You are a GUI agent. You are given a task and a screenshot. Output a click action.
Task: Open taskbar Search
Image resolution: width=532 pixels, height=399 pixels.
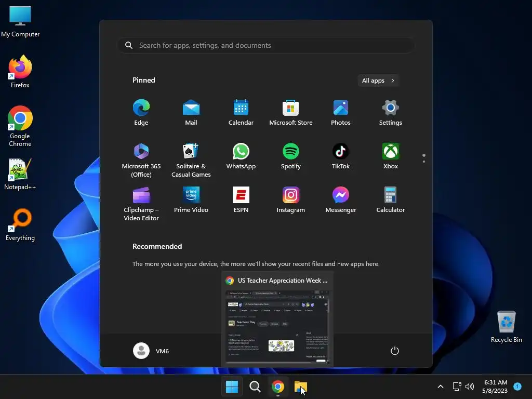pyautogui.click(x=255, y=387)
